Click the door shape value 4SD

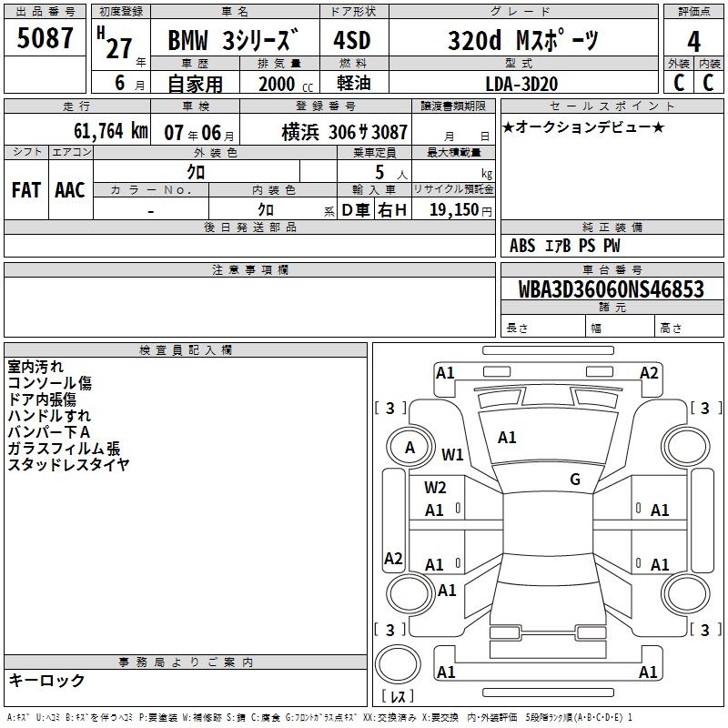pos(352,40)
